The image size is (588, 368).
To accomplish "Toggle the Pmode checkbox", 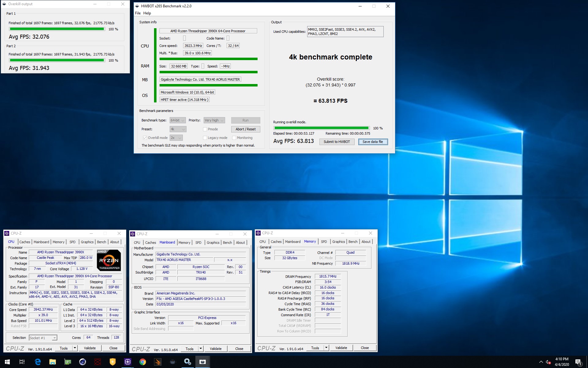I will pos(205,129).
